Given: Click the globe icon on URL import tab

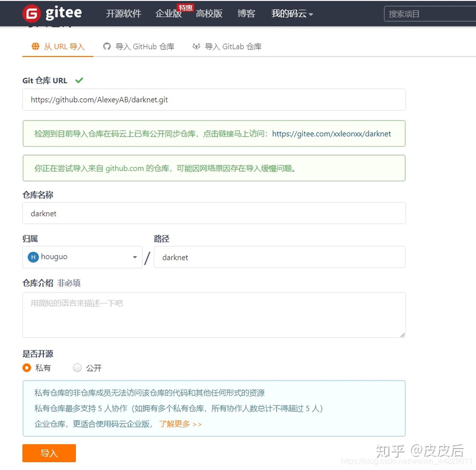Looking at the screenshot, I should coord(35,46).
